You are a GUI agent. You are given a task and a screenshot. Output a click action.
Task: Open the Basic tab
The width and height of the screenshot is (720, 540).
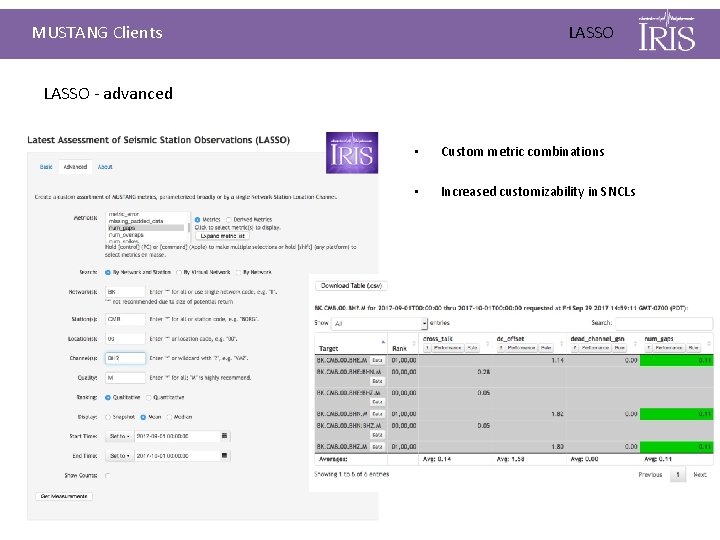[x=46, y=167]
